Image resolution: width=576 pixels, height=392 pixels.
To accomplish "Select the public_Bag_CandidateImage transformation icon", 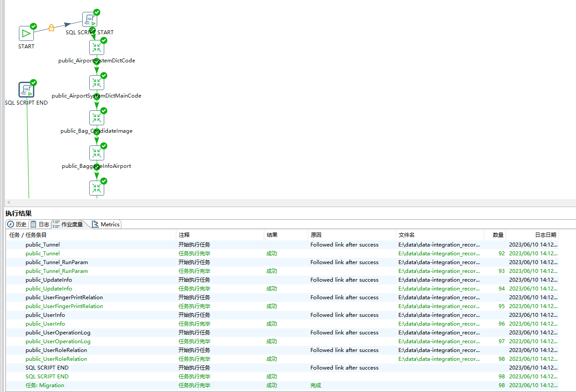I will point(97,118).
